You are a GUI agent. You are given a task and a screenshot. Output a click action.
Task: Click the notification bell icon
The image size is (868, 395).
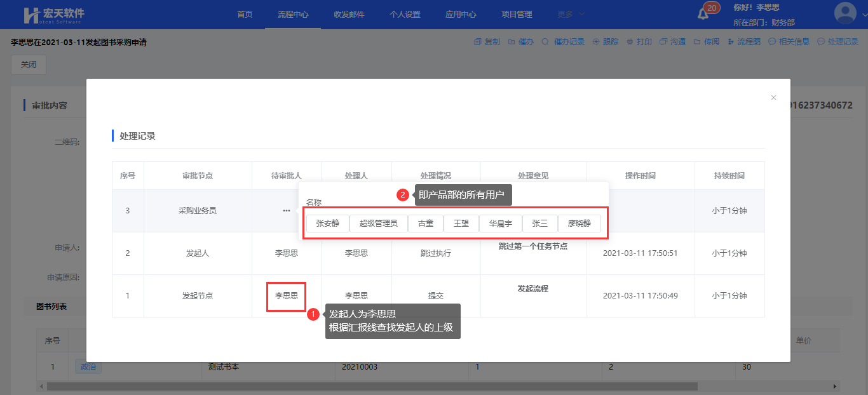(x=703, y=14)
